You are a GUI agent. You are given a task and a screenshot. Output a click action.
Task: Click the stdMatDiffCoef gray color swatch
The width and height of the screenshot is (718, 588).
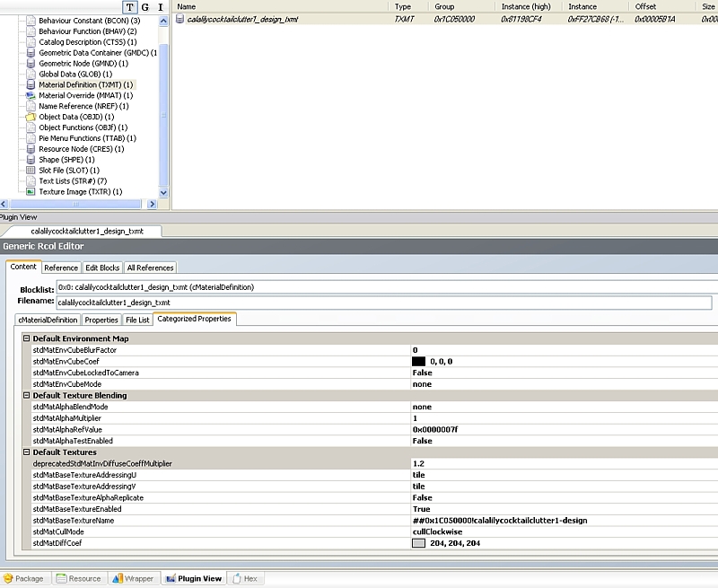tap(418, 543)
